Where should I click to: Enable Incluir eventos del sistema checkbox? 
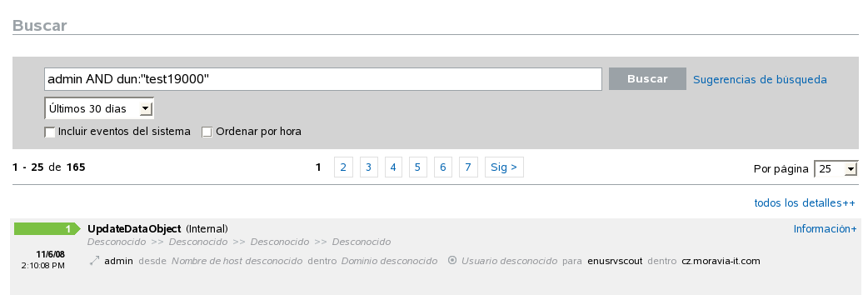point(50,132)
